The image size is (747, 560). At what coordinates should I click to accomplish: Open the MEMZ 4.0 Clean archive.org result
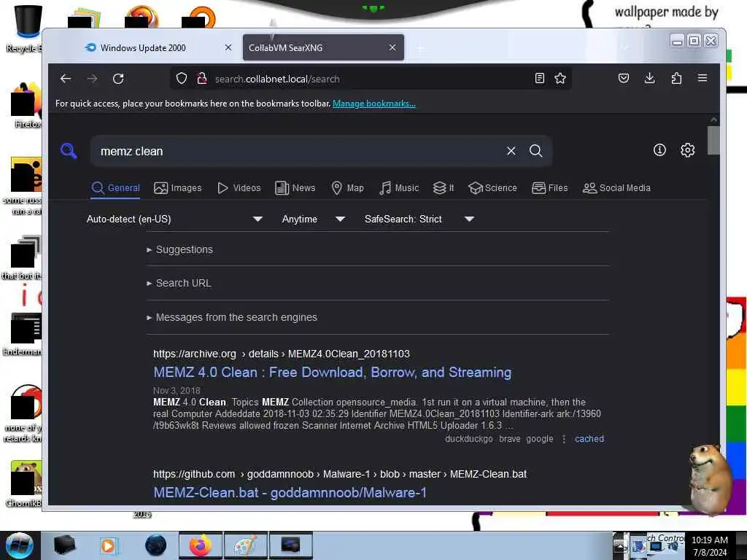tap(333, 373)
